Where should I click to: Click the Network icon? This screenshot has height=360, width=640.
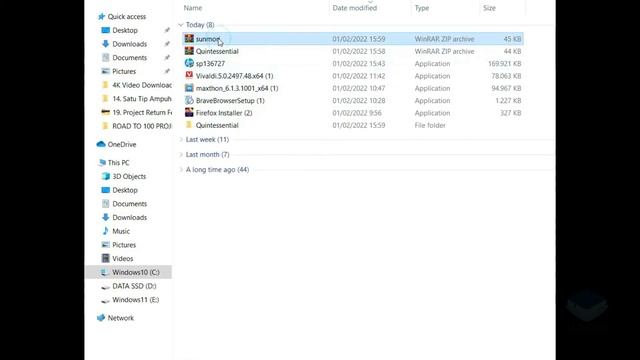coord(101,318)
